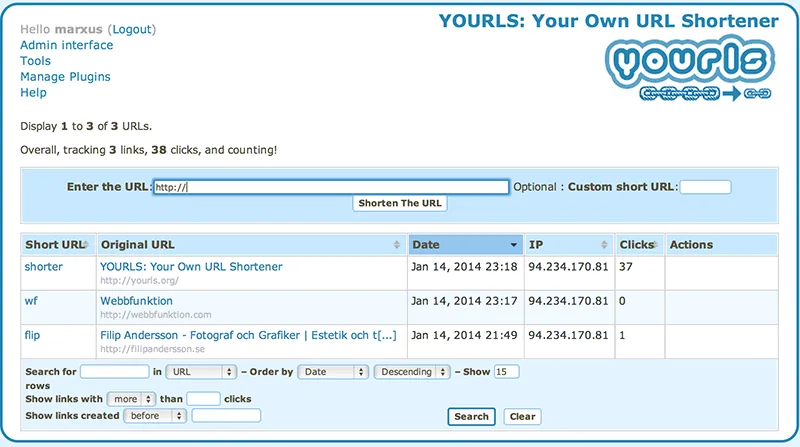
Task: Click the clicks threshold input field
Action: (x=203, y=399)
